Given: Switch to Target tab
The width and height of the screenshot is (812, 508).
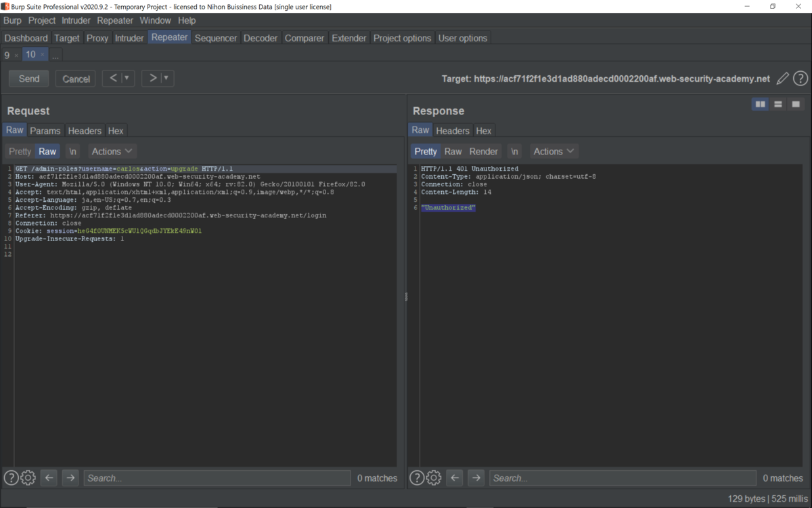Looking at the screenshot, I should click(x=67, y=38).
